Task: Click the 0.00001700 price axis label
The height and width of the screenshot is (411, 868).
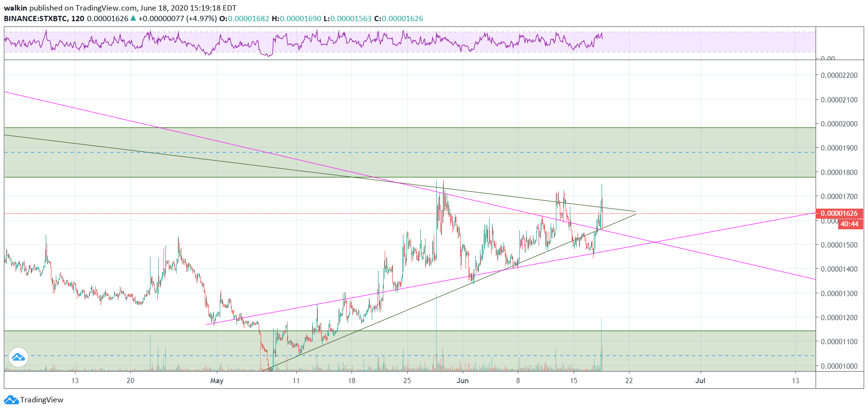Action: (x=839, y=197)
